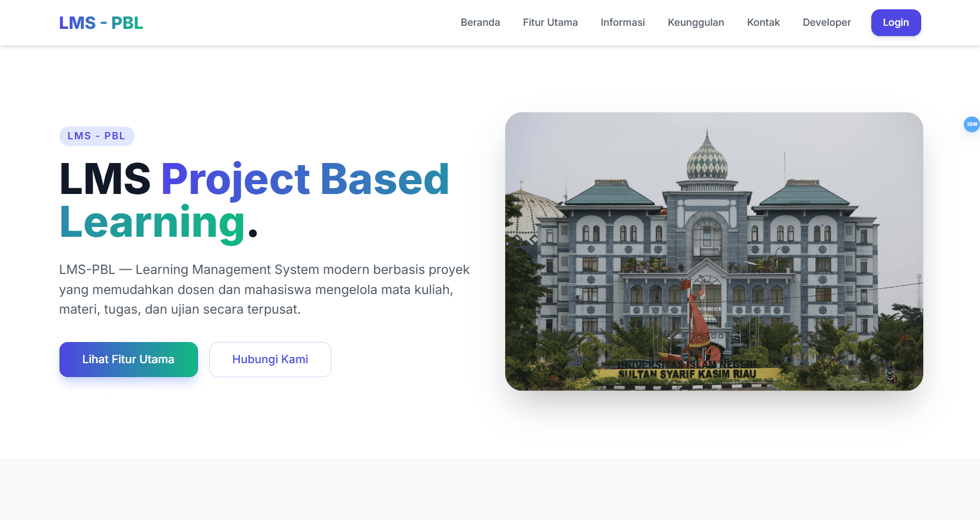This screenshot has width=980, height=520.
Task: Click the Hubungi Kami button
Action: (270, 360)
